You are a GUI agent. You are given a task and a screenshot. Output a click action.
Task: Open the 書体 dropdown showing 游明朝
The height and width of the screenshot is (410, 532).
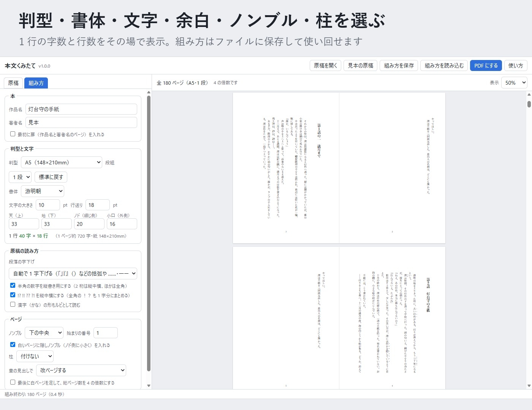pos(43,191)
